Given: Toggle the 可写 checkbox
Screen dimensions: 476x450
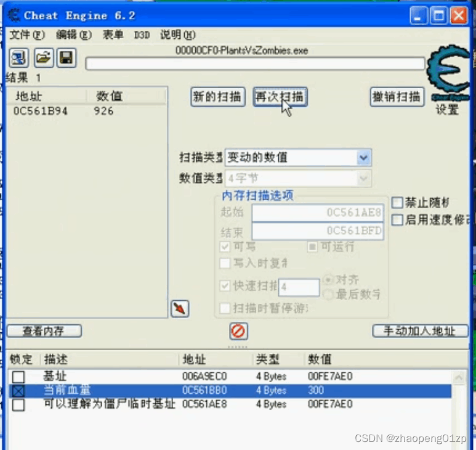Looking at the screenshot, I should tap(225, 247).
